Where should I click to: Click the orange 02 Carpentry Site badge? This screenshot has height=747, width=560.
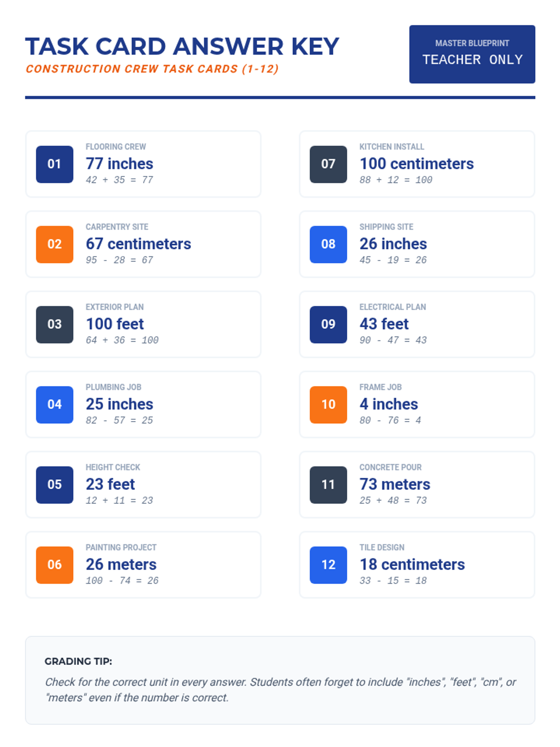pyautogui.click(x=55, y=244)
